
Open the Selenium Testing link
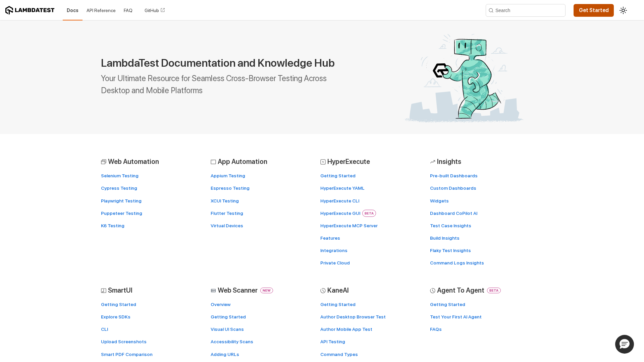120,176
